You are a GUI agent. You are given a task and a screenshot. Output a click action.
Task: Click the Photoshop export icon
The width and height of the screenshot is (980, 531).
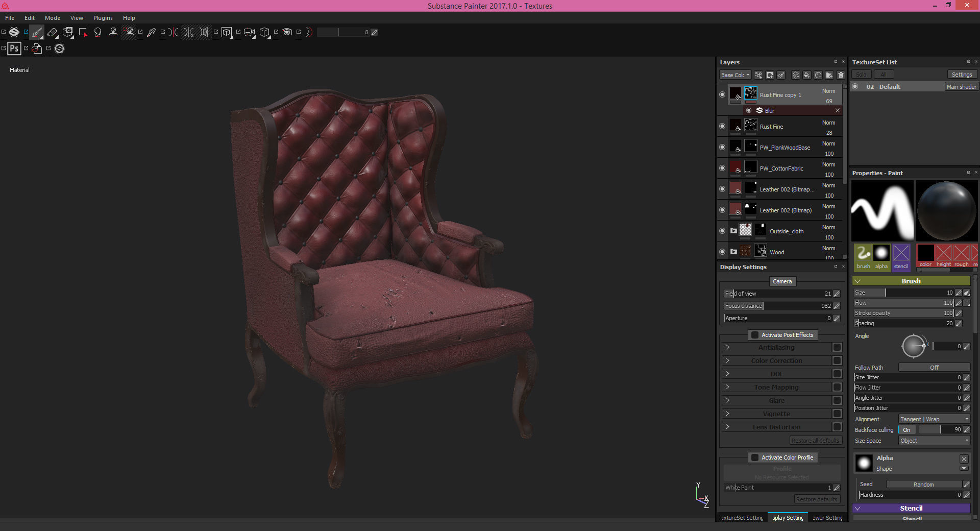(14, 49)
